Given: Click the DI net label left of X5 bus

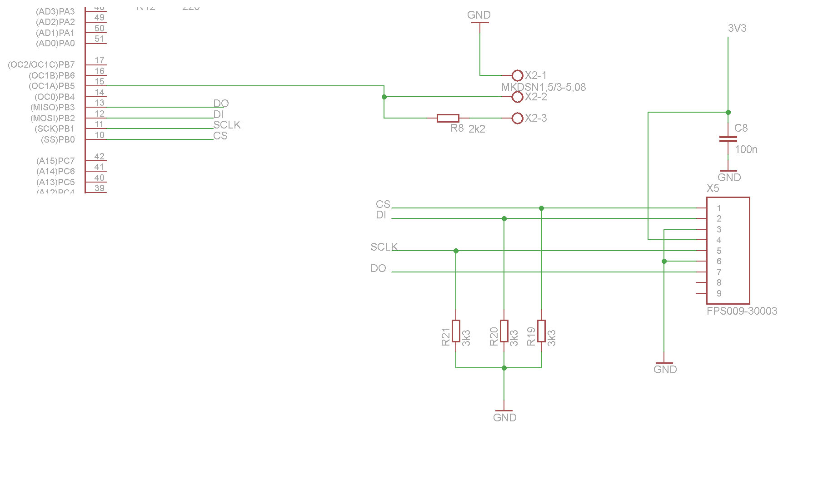Looking at the screenshot, I should (381, 215).
